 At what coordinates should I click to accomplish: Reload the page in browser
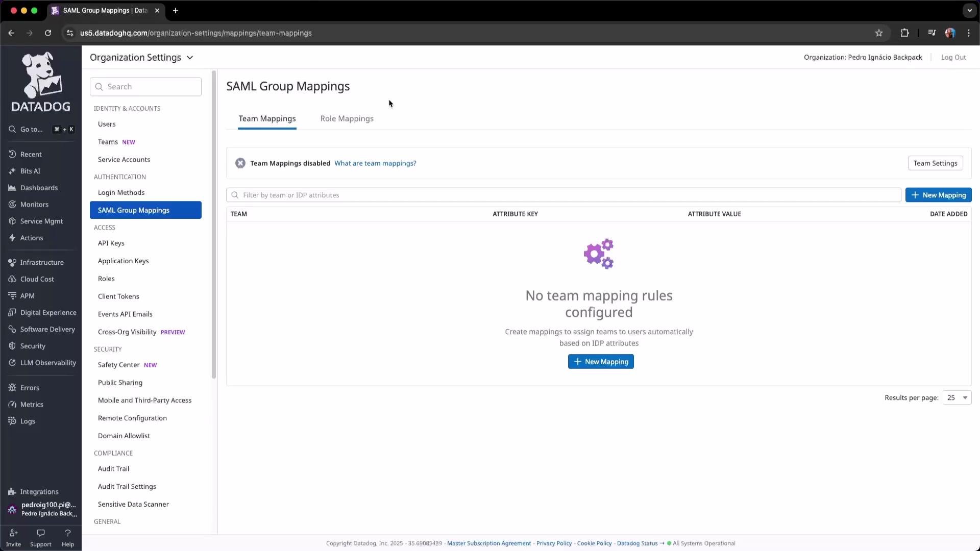48,33
